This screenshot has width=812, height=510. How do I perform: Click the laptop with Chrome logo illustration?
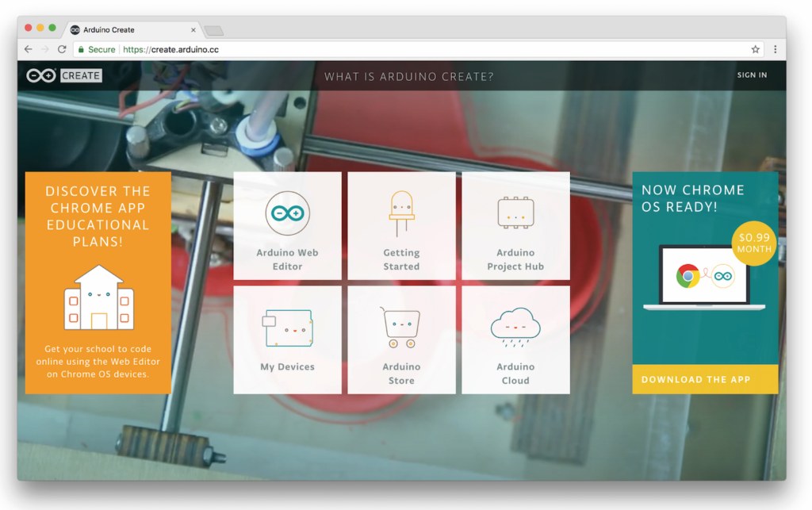tap(704, 278)
